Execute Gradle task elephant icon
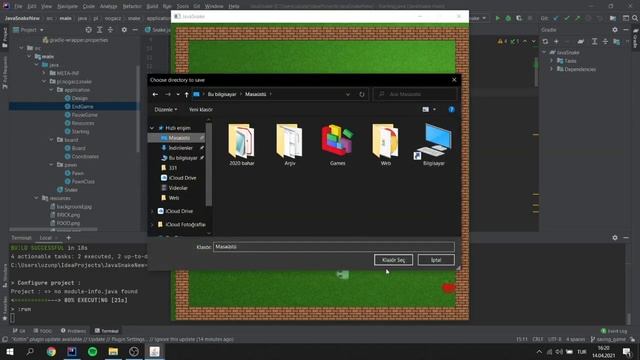 click(x=580, y=41)
